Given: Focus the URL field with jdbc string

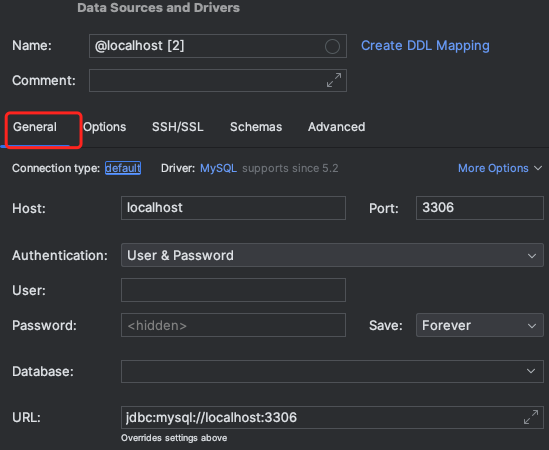Looking at the screenshot, I should [x=332, y=417].
